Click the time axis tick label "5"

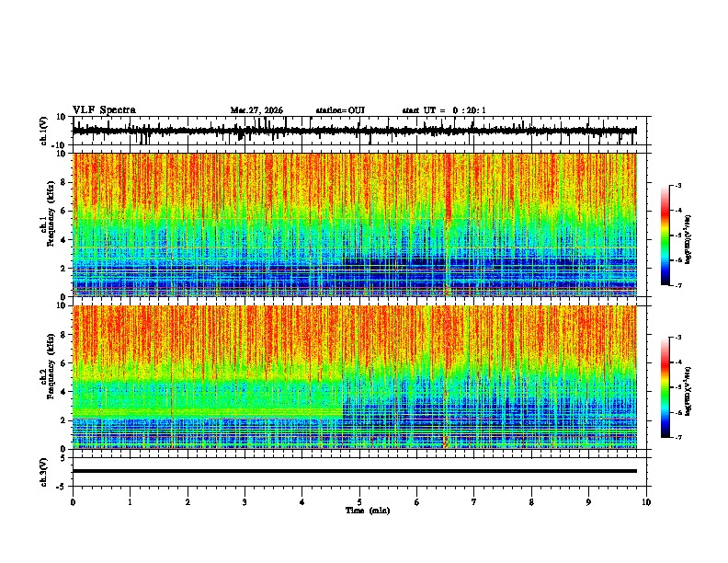click(359, 502)
